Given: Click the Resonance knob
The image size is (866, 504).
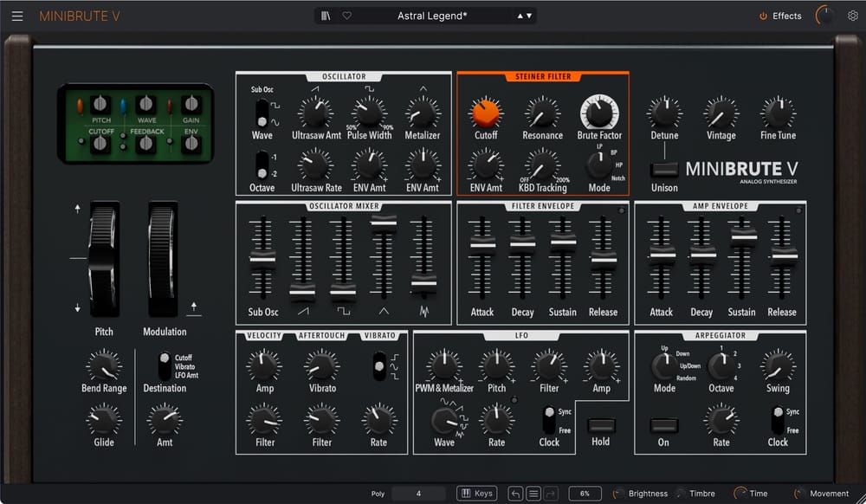Looking at the screenshot, I should (542, 113).
